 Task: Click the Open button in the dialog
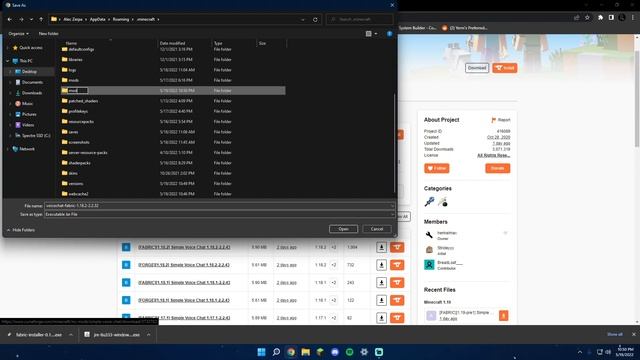[x=343, y=229]
